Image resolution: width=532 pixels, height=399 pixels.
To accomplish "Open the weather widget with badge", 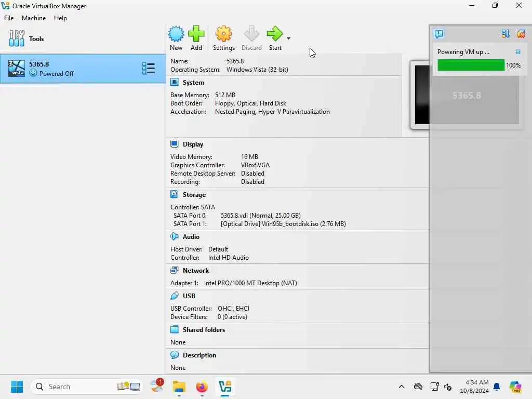I will tap(157, 386).
